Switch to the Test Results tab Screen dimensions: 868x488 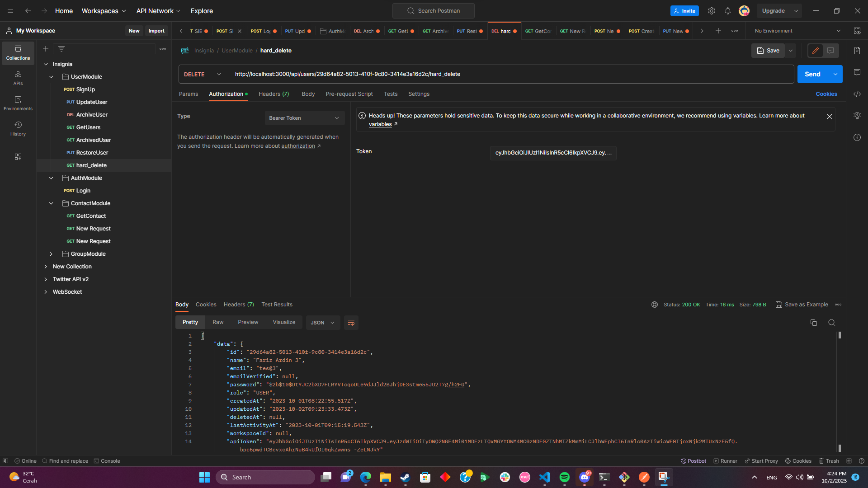coord(277,305)
